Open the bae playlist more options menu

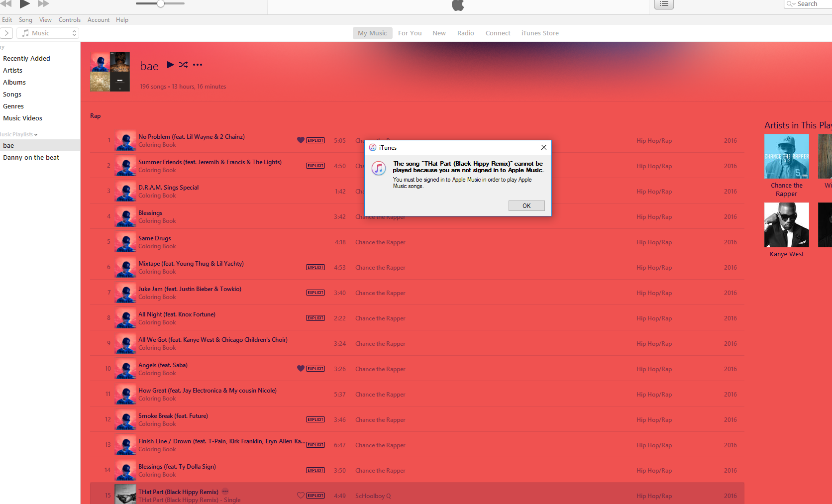(198, 65)
